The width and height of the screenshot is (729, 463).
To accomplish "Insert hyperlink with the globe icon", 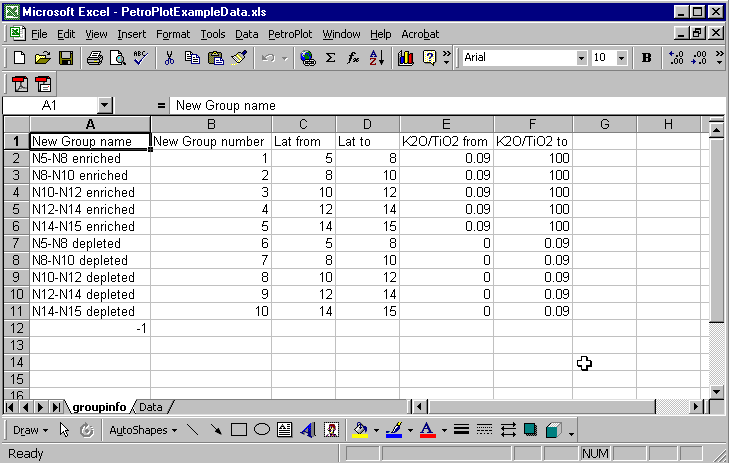I will [x=307, y=58].
